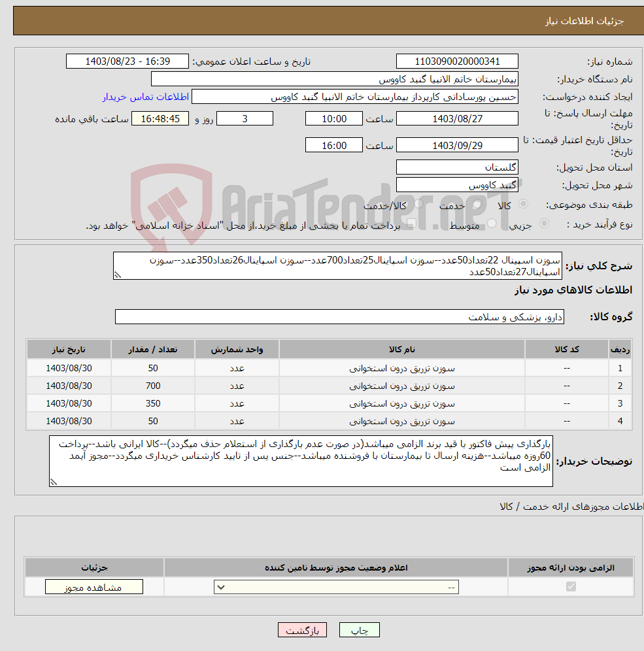Click the تعداد / مقدار column header
644x651 pixels.
pyautogui.click(x=153, y=349)
